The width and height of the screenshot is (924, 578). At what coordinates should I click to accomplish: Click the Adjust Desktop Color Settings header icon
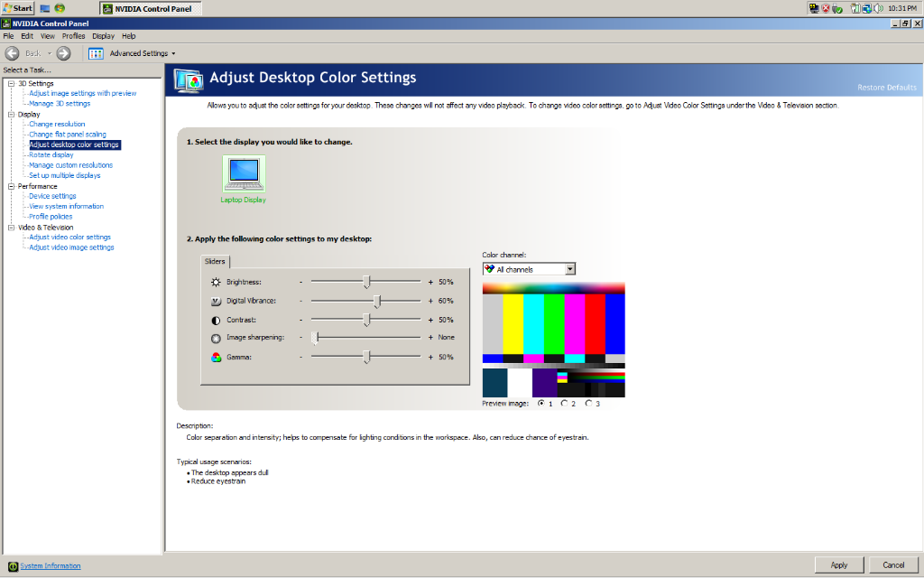tap(189, 80)
